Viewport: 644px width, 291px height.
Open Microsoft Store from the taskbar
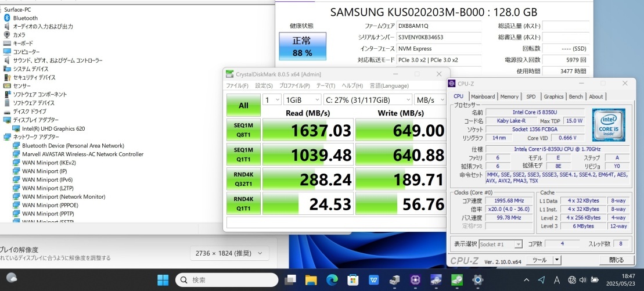point(352,280)
